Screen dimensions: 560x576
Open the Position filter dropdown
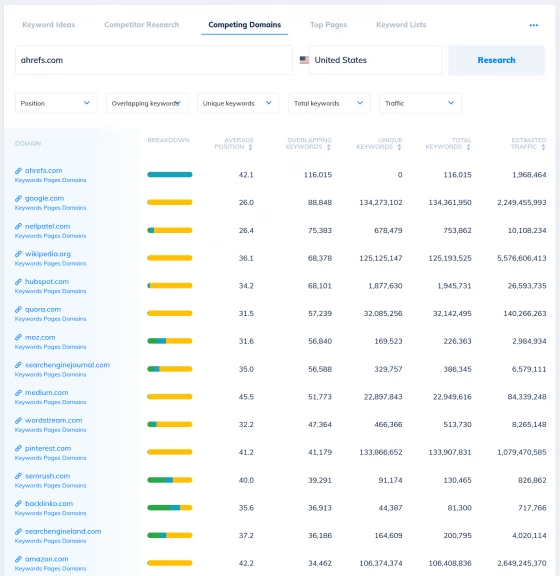click(x=56, y=103)
